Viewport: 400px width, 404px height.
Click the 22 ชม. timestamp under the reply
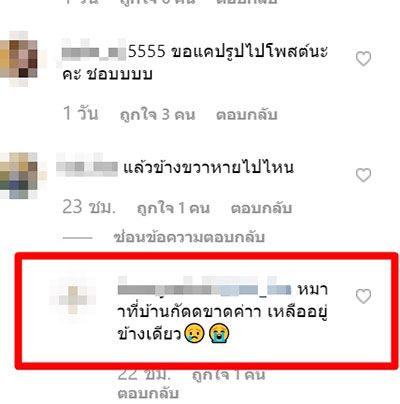tap(144, 375)
